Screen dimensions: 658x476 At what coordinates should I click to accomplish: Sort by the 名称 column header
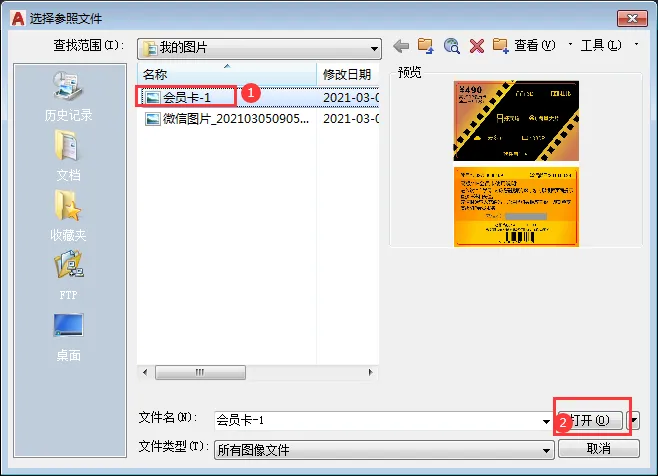click(227, 74)
